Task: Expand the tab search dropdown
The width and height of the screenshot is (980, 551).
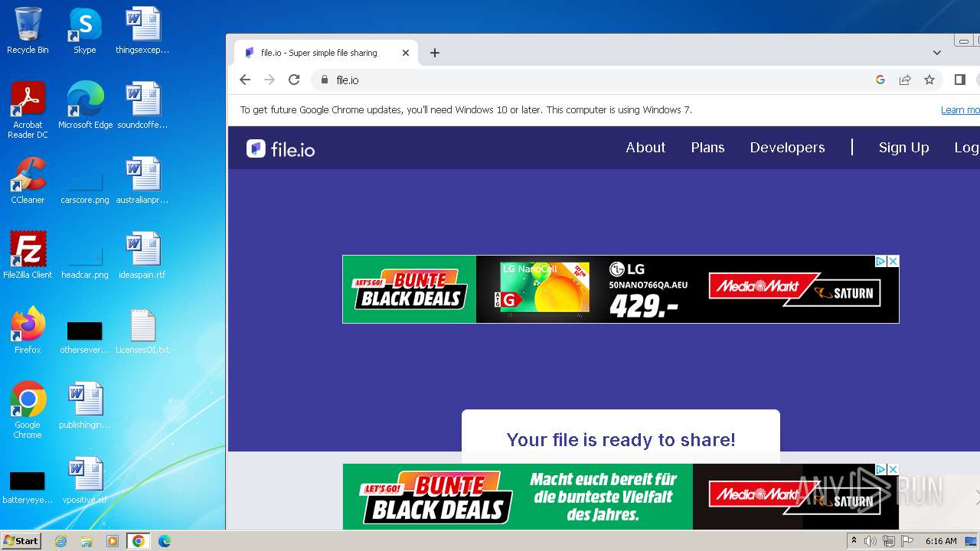Action: pyautogui.click(x=937, y=53)
